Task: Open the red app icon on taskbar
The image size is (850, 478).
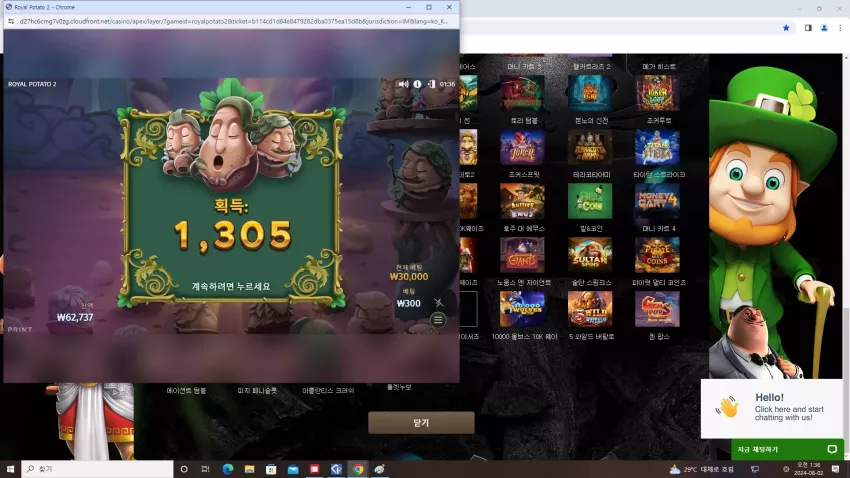Action: coord(314,469)
